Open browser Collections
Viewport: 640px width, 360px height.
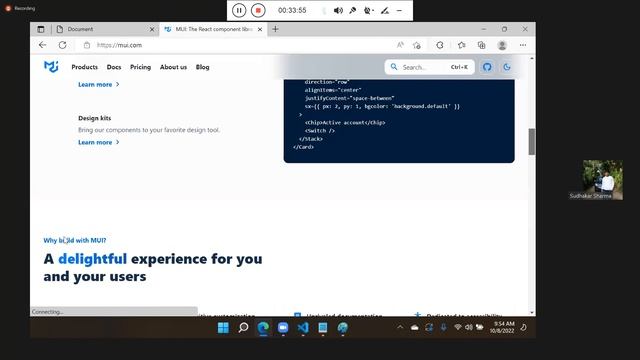(x=482, y=45)
